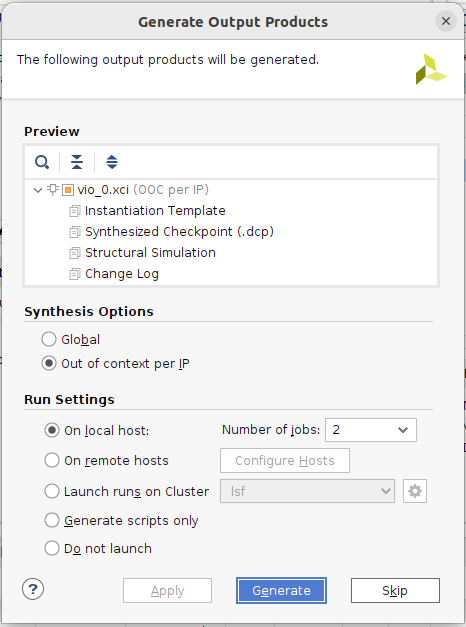This screenshot has height=627, width=466.
Task: Select Synthesized Checkpoint (.dcp) item
Action: coord(179,232)
